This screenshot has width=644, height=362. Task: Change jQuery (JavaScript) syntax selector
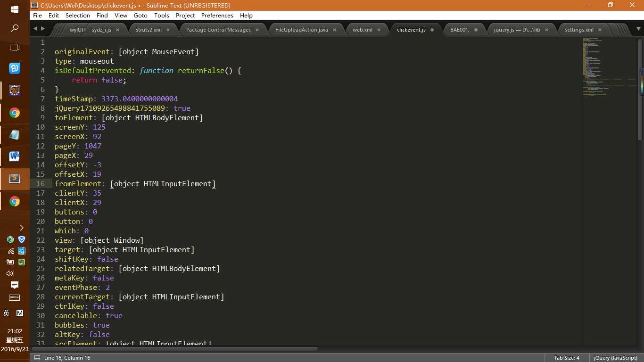(616, 358)
